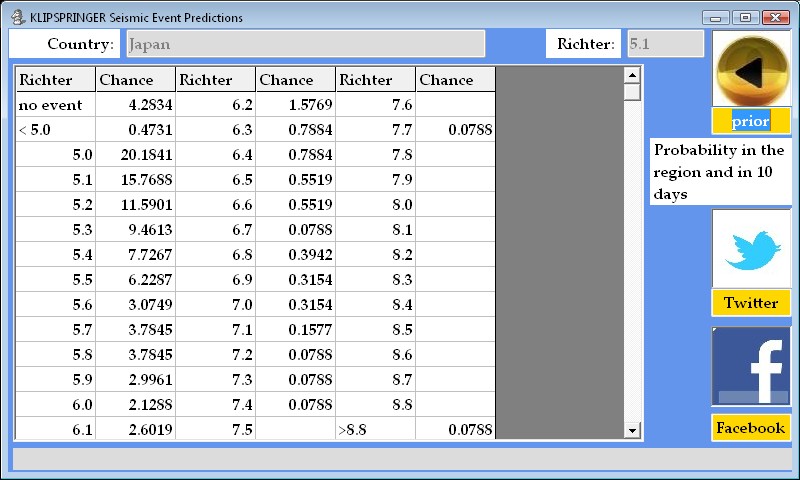
Task: Select the cell with chance 20.1841
Action: 136,155
